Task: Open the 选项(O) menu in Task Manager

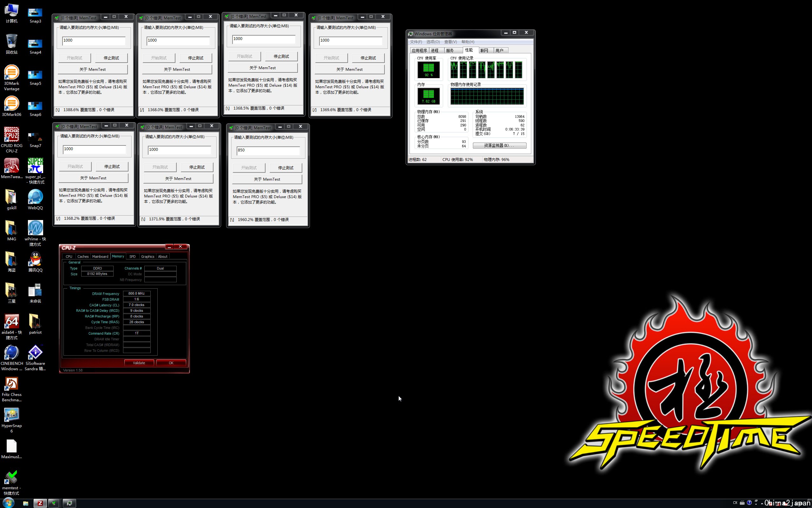Action: tap(433, 42)
